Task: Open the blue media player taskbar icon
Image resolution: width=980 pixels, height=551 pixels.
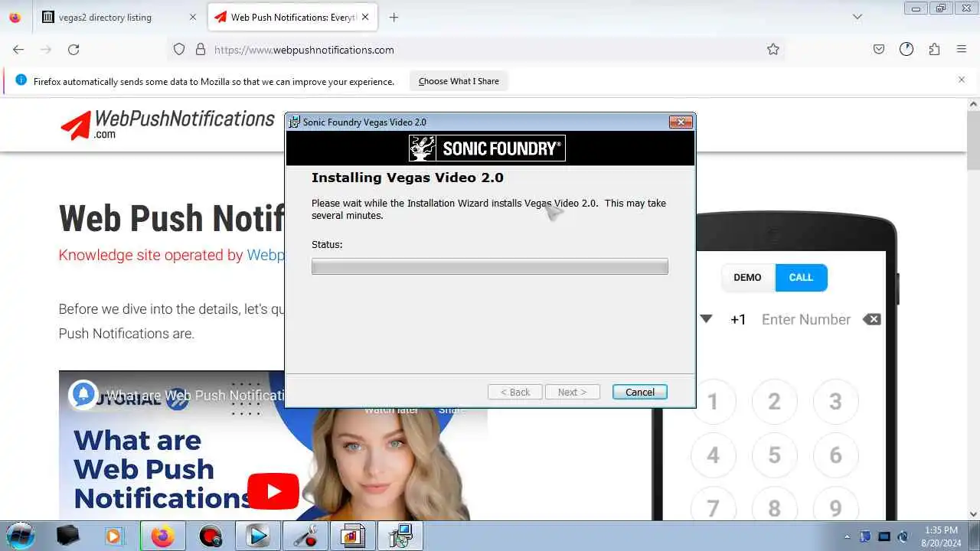Action: click(x=257, y=536)
